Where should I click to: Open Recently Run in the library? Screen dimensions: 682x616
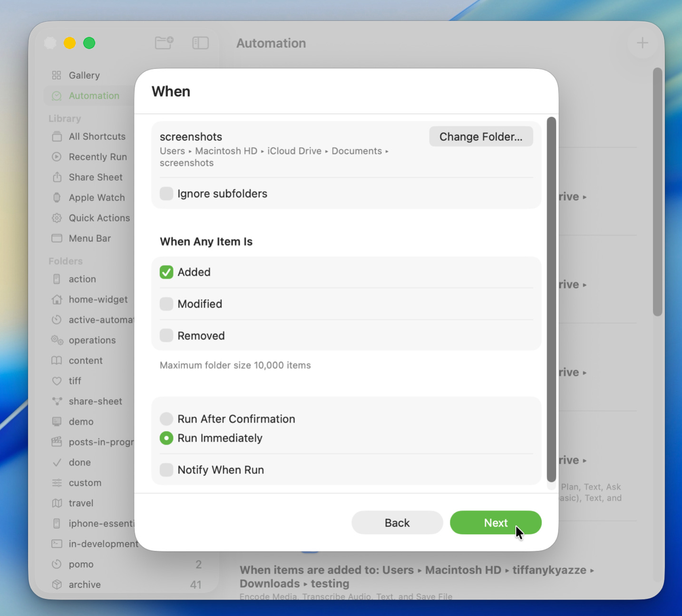pyautogui.click(x=98, y=157)
